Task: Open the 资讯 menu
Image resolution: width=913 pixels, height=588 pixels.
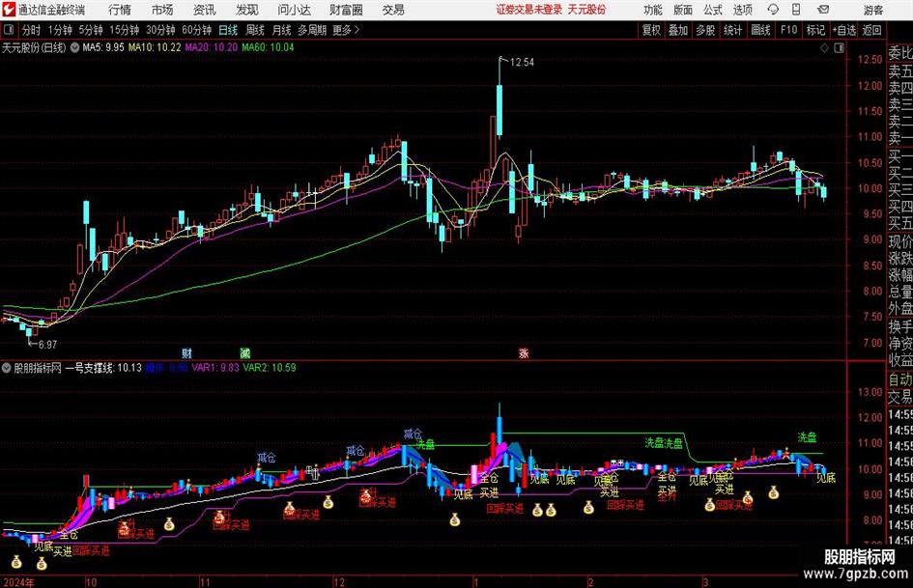Action: [205, 10]
